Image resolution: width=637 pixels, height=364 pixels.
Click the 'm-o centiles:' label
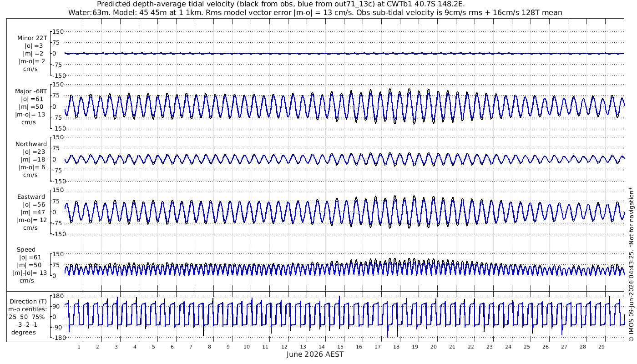[28, 309]
